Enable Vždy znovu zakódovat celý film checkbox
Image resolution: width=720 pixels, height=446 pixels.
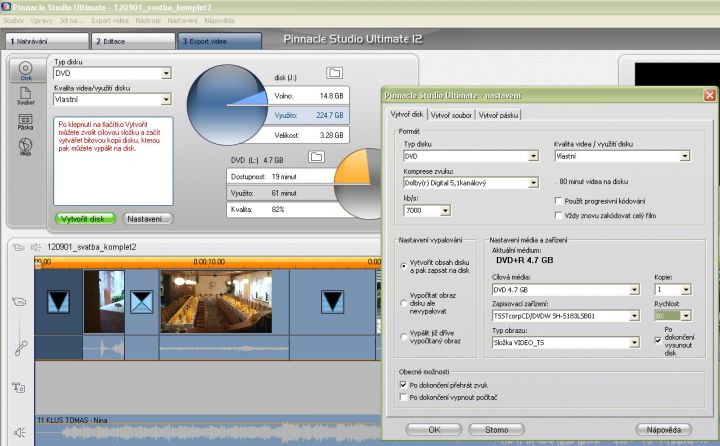click(x=558, y=215)
